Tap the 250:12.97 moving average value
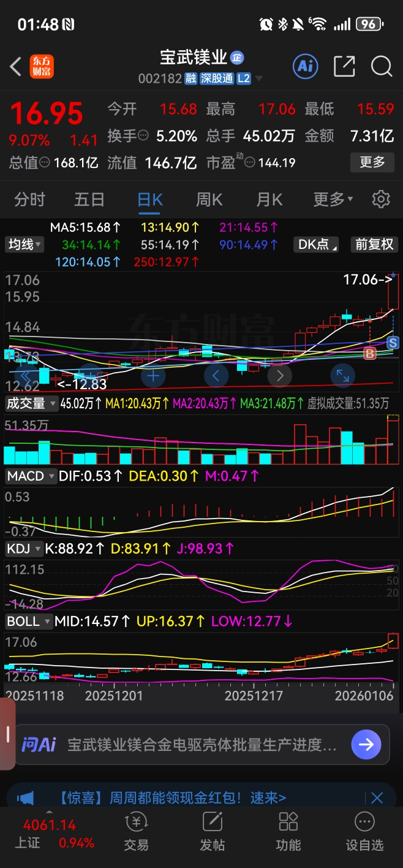This screenshot has width=403, height=868. [167, 262]
